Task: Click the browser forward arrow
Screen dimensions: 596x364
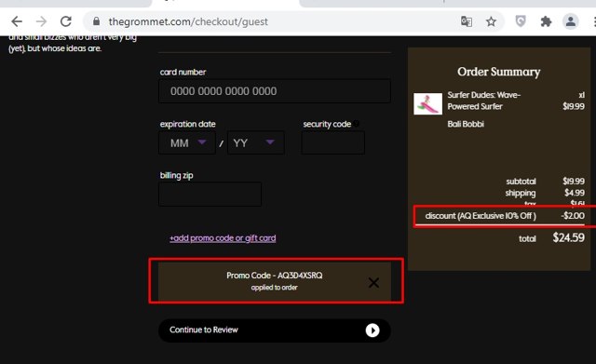Action: click(x=41, y=21)
